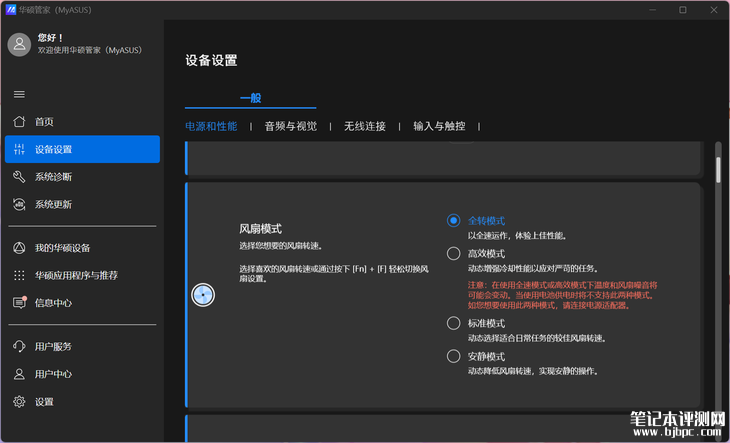Go to 系统更新 section

(82, 204)
